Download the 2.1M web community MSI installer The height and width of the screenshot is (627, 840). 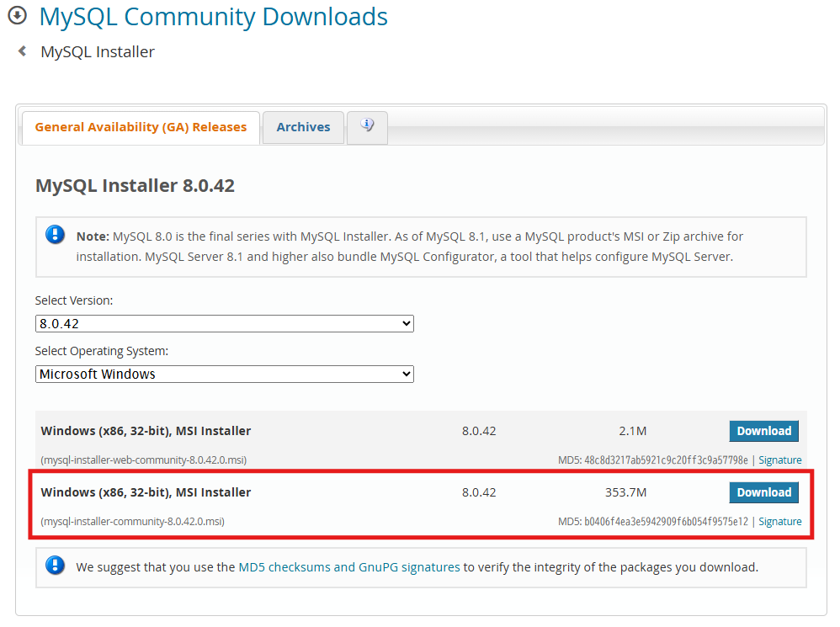tap(763, 431)
